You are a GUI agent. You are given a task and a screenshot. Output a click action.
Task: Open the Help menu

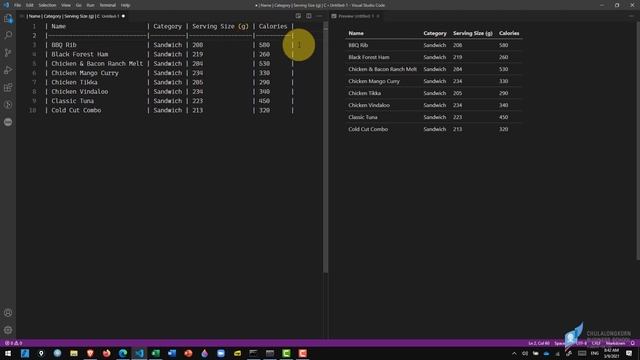(125, 5)
